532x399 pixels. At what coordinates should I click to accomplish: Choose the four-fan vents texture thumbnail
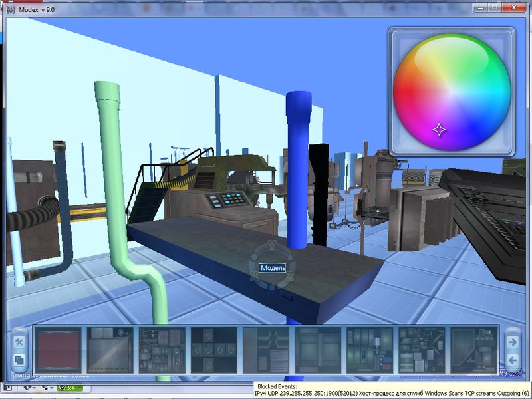[x=213, y=349]
